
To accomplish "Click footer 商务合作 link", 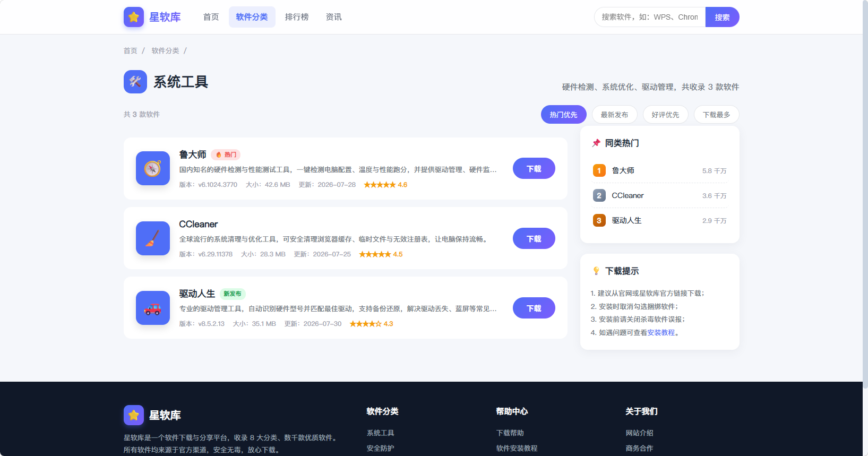I will pyautogui.click(x=640, y=449).
